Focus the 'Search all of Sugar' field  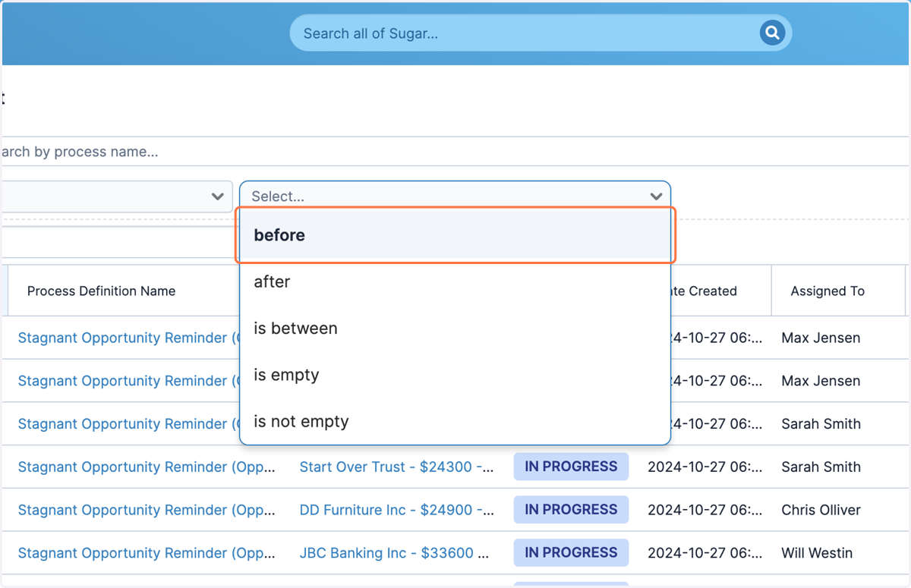click(x=531, y=33)
